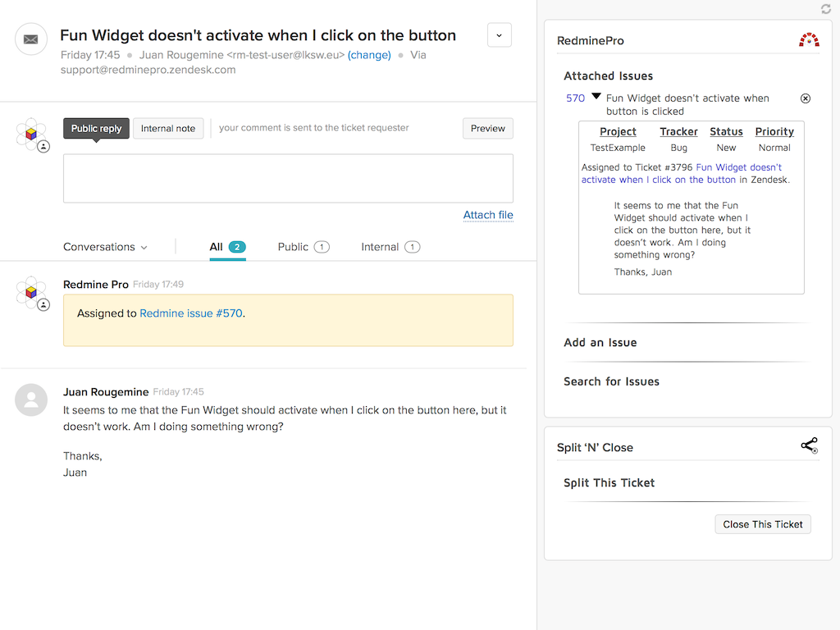Expand the ticket options arrow beside the title

point(499,35)
